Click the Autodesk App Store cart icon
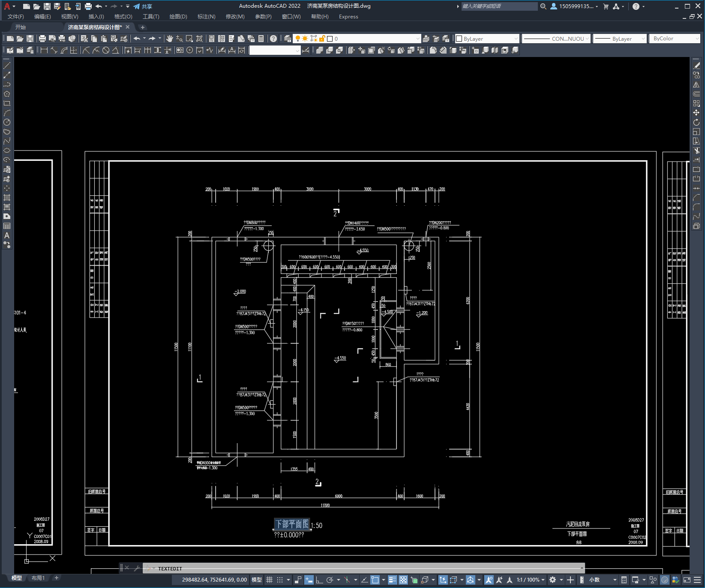Viewport: 705px width, 588px height. click(x=606, y=6)
